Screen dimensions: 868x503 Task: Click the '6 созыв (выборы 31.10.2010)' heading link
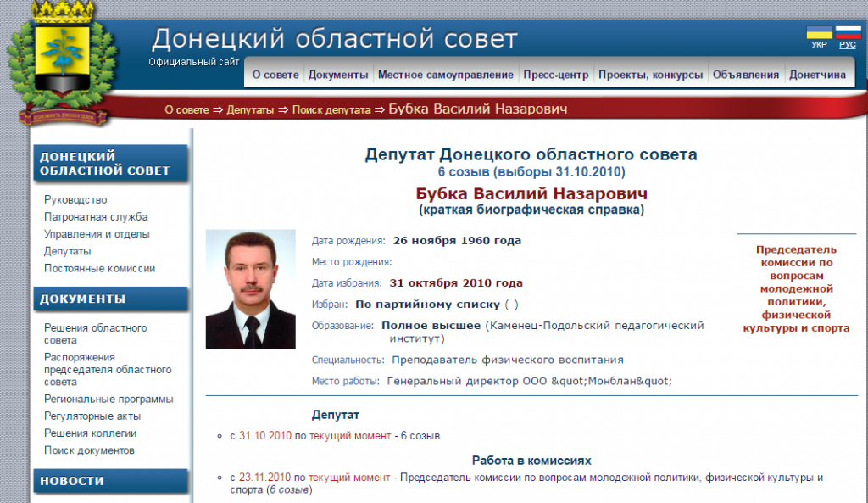(531, 172)
